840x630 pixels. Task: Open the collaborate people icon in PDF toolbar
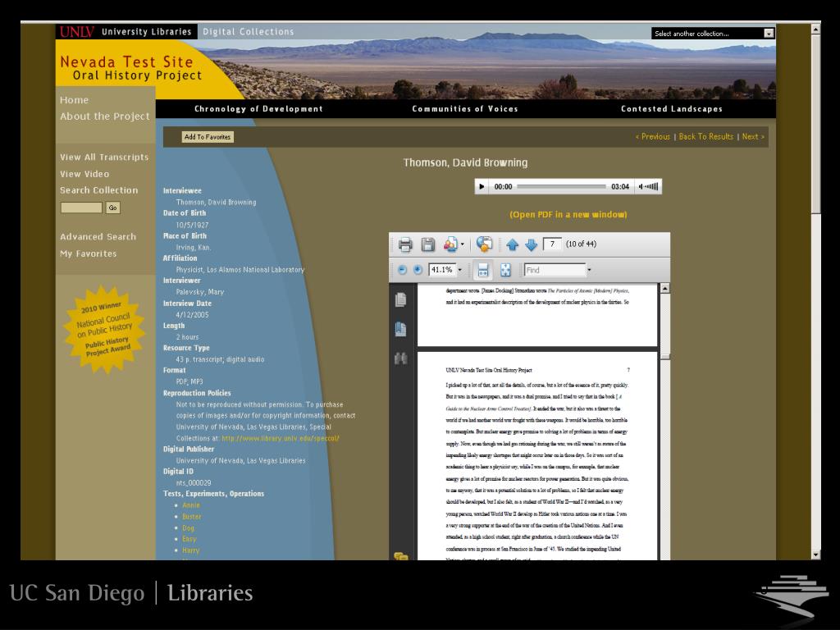coord(450,244)
